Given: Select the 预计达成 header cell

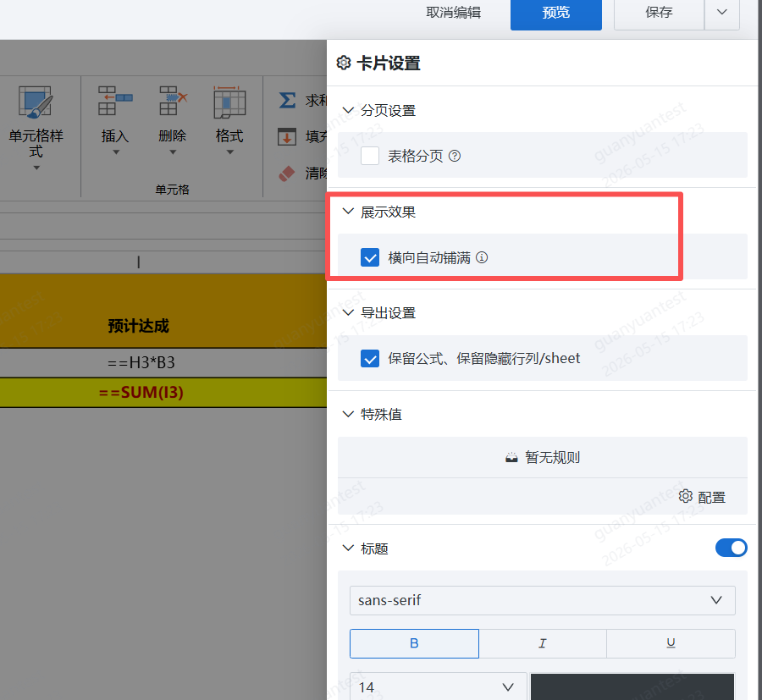Looking at the screenshot, I should coord(163,311).
